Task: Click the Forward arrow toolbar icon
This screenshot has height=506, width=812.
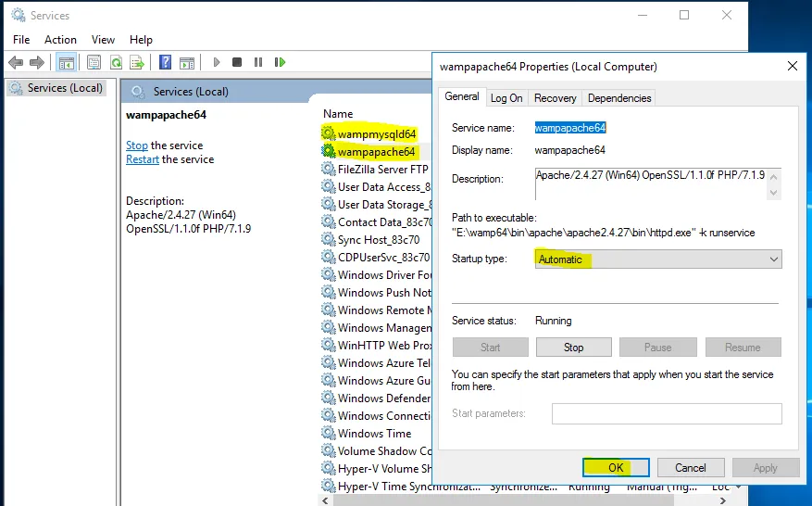Action: 37,63
